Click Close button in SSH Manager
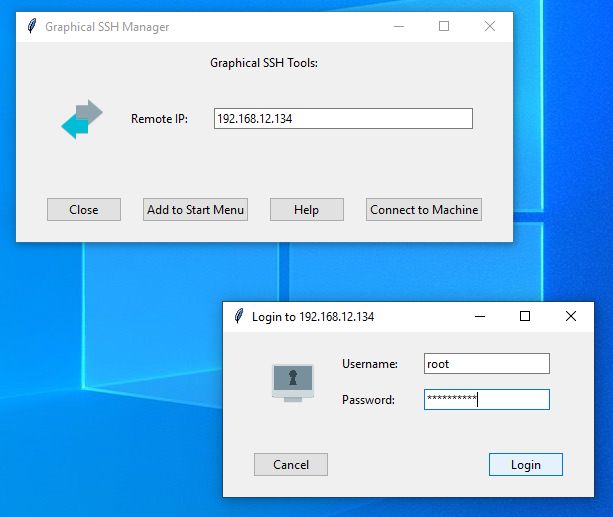 [x=84, y=210]
